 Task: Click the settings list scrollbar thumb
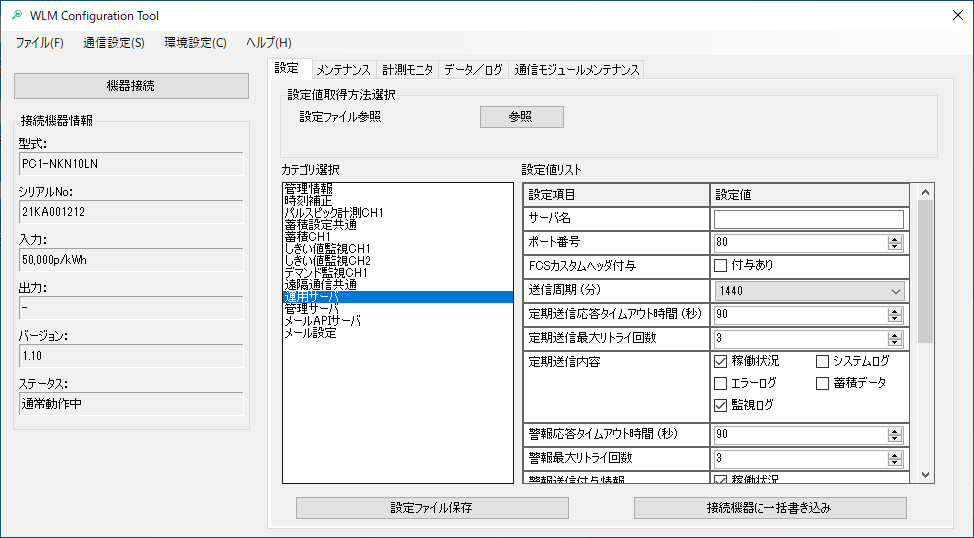pos(926,271)
